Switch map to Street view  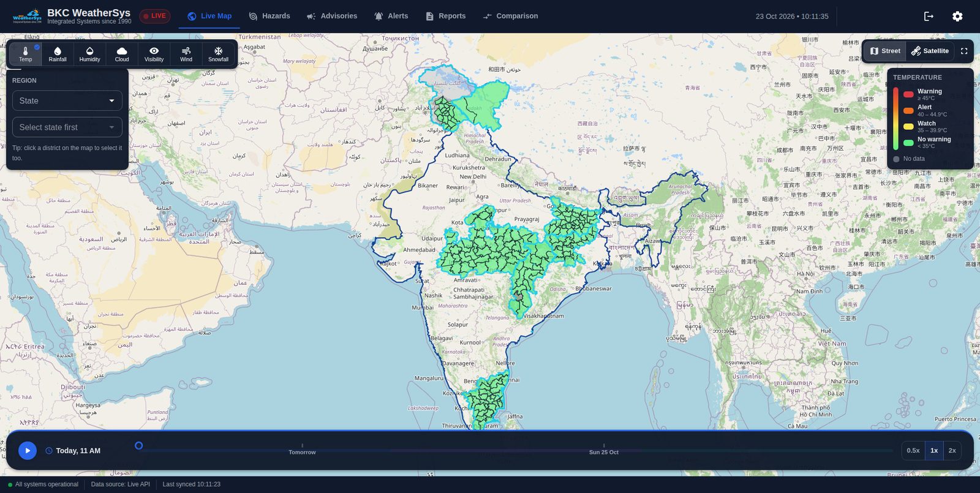point(885,51)
